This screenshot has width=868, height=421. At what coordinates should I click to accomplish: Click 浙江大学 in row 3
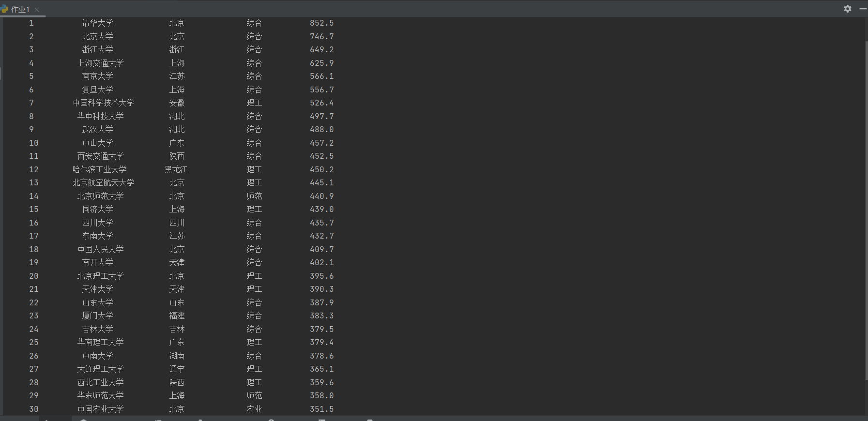point(97,49)
